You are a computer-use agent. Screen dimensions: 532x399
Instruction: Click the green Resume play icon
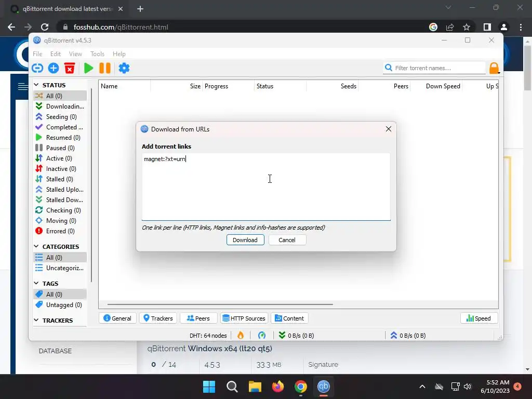click(x=88, y=68)
